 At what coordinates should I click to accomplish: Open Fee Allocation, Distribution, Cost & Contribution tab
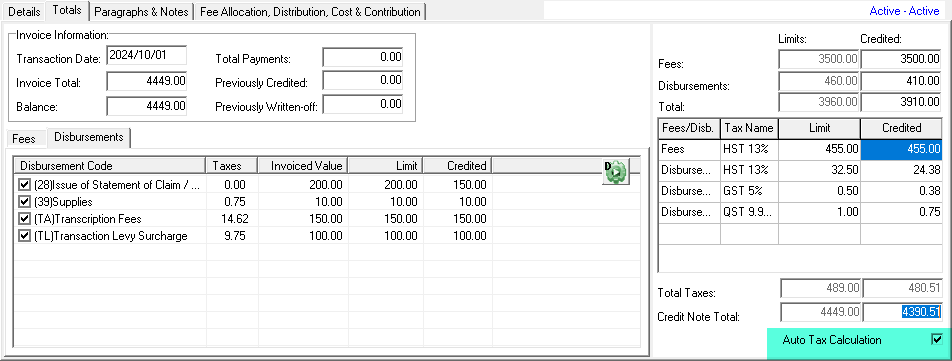pyautogui.click(x=310, y=12)
